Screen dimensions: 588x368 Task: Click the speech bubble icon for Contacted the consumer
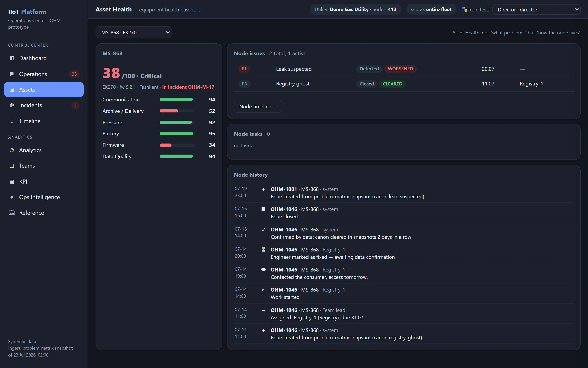pos(263,270)
